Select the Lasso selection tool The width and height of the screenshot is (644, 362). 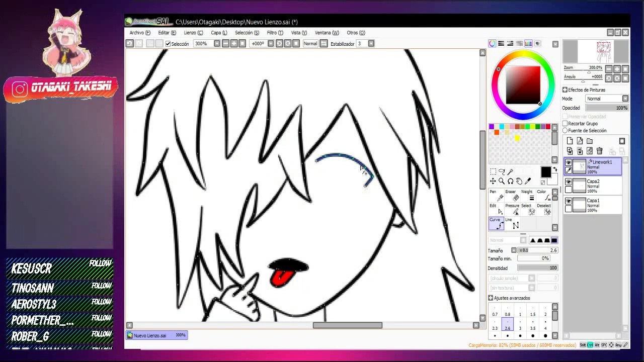pos(502,171)
